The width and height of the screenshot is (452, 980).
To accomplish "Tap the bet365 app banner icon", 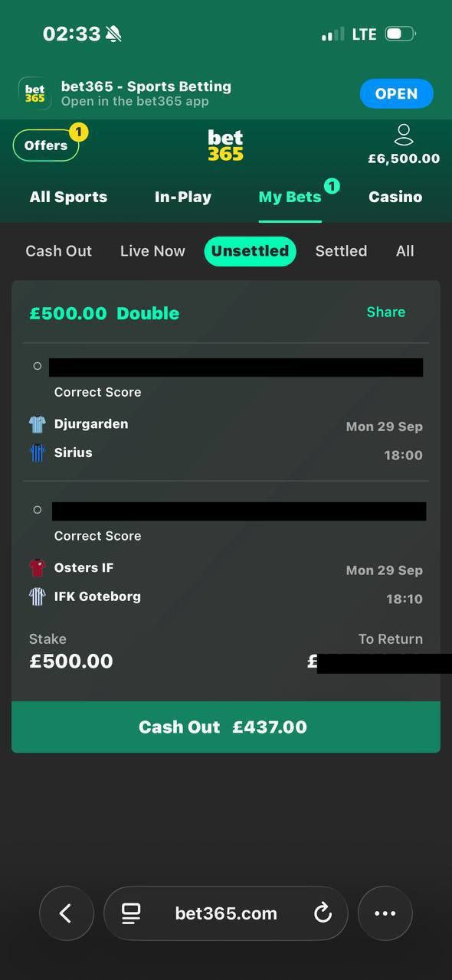I will [34, 93].
